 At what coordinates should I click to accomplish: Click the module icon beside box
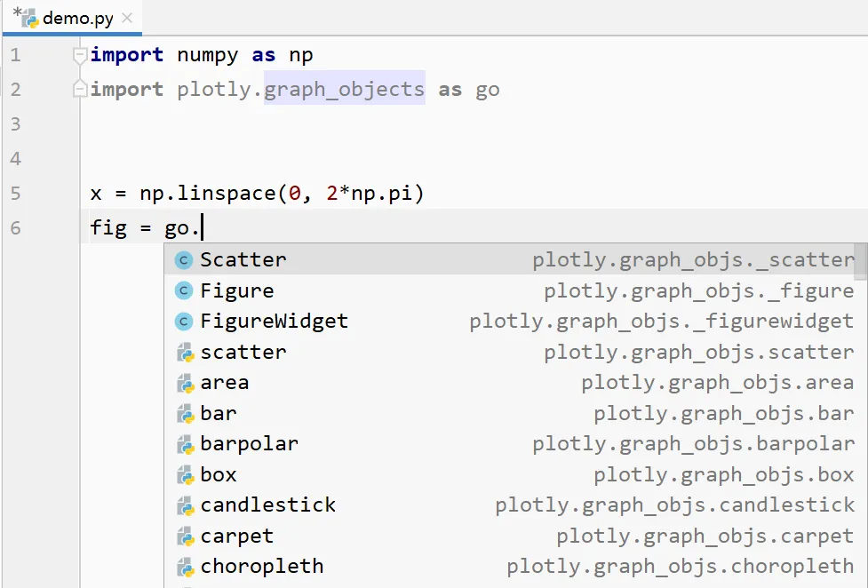185,475
